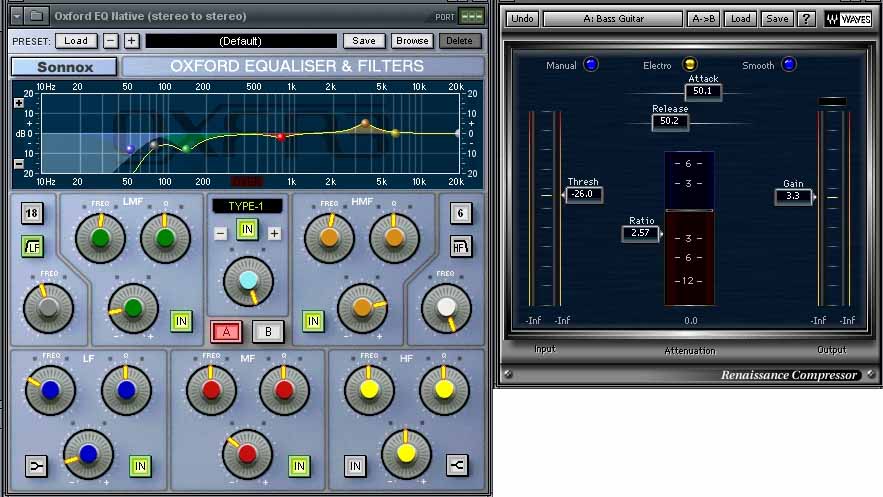Viewport: 883px width, 497px height.
Task: Select the B comparison setting
Action: pyautogui.click(x=268, y=332)
